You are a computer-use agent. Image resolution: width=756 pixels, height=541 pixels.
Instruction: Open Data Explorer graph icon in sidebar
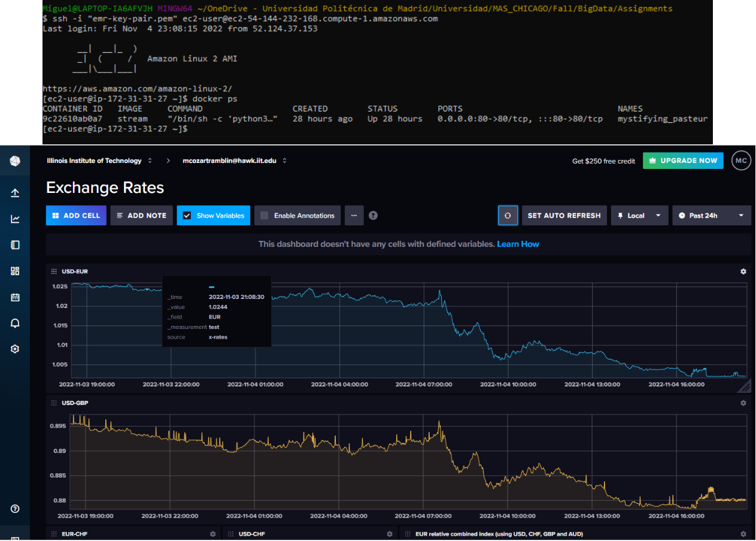coord(15,219)
